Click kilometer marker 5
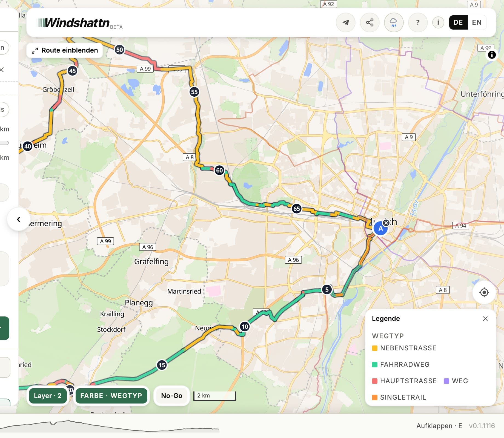The height and width of the screenshot is (438, 504). pyautogui.click(x=327, y=289)
